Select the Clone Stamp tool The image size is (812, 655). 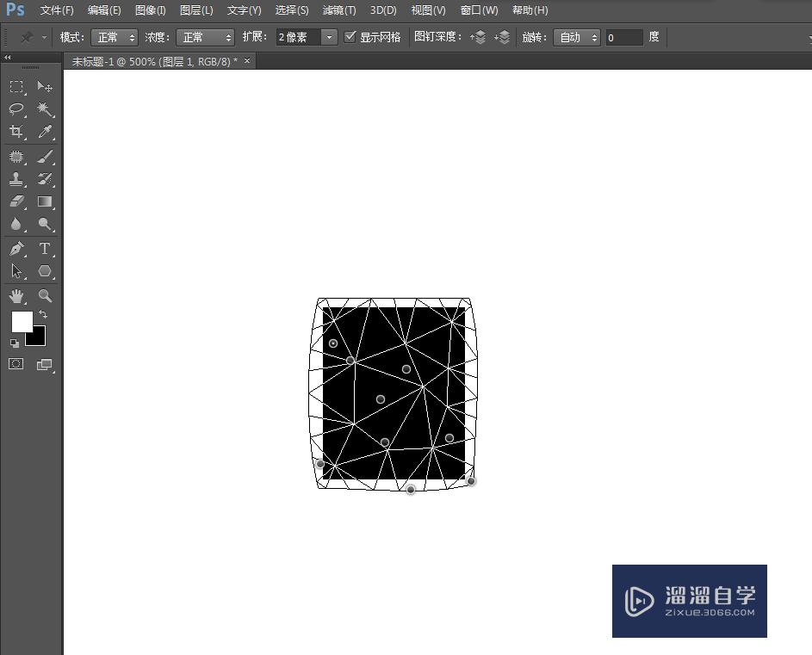pos(16,179)
